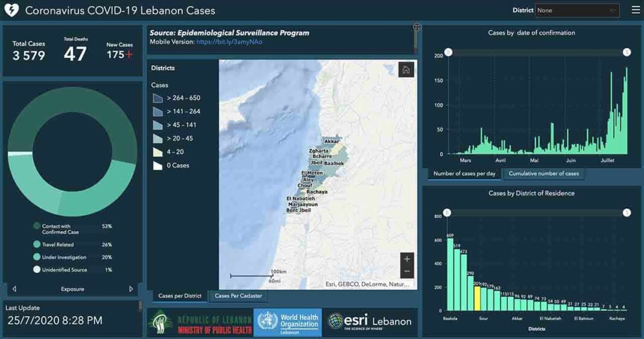Click right handle of district chart slider

click(x=627, y=213)
